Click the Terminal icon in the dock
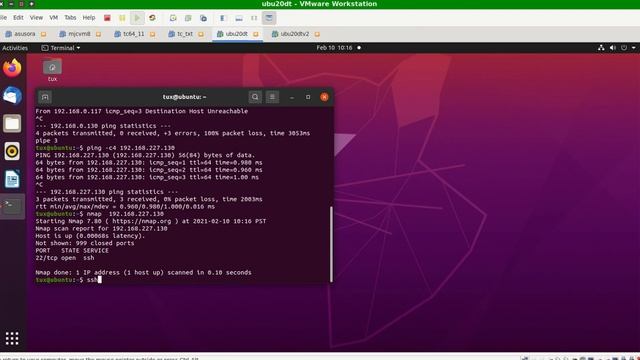 click(12, 207)
